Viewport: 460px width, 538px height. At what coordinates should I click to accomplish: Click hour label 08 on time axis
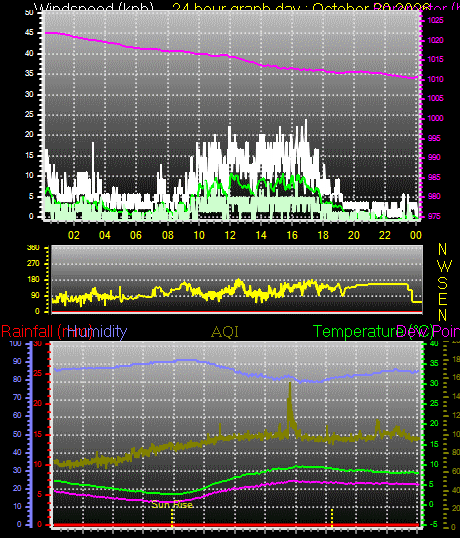[x=168, y=235]
